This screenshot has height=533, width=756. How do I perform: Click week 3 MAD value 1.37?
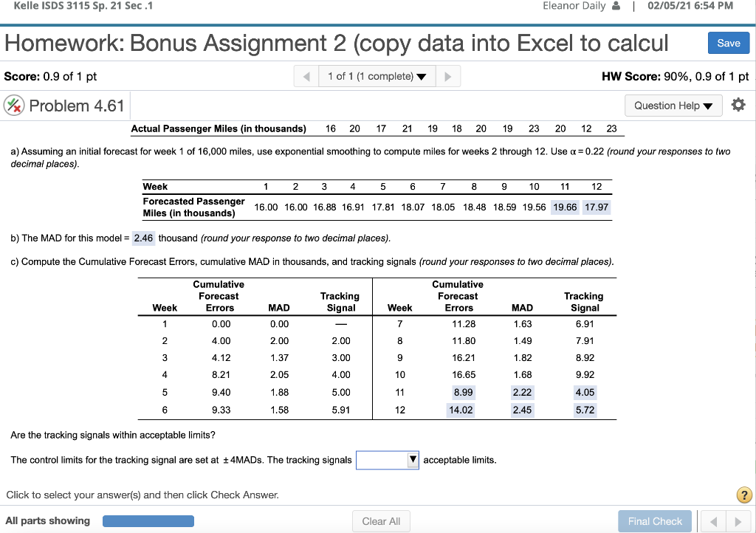(279, 357)
